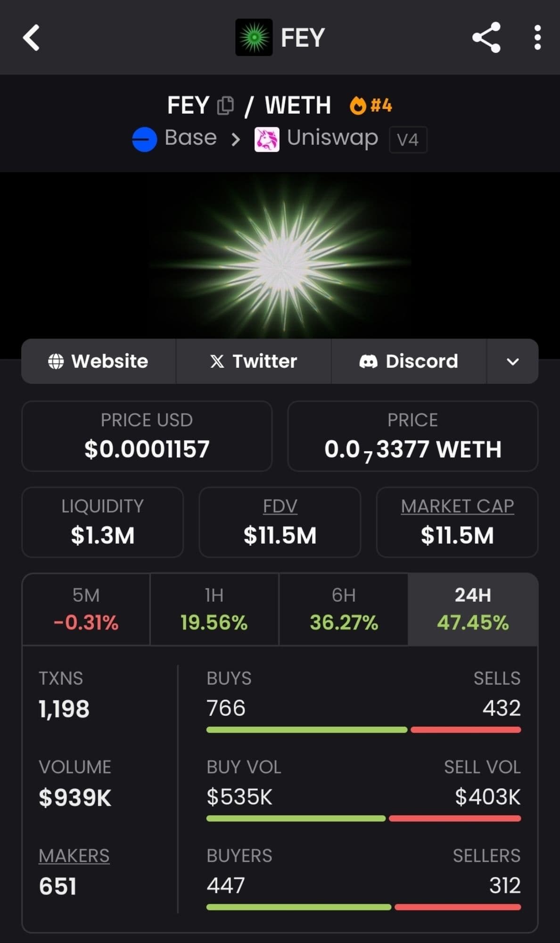Tap the underlined MAKERS label
560x943 pixels.
coord(74,856)
